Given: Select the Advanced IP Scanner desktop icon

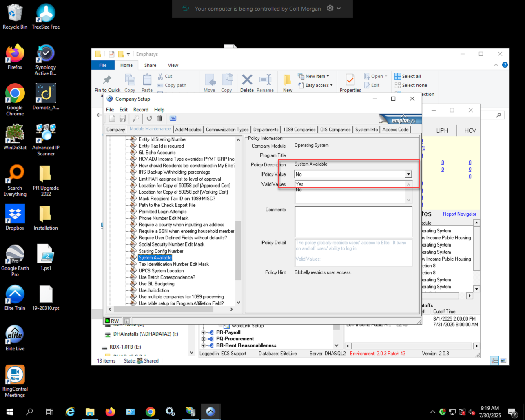Looking at the screenshot, I should pos(46,139).
